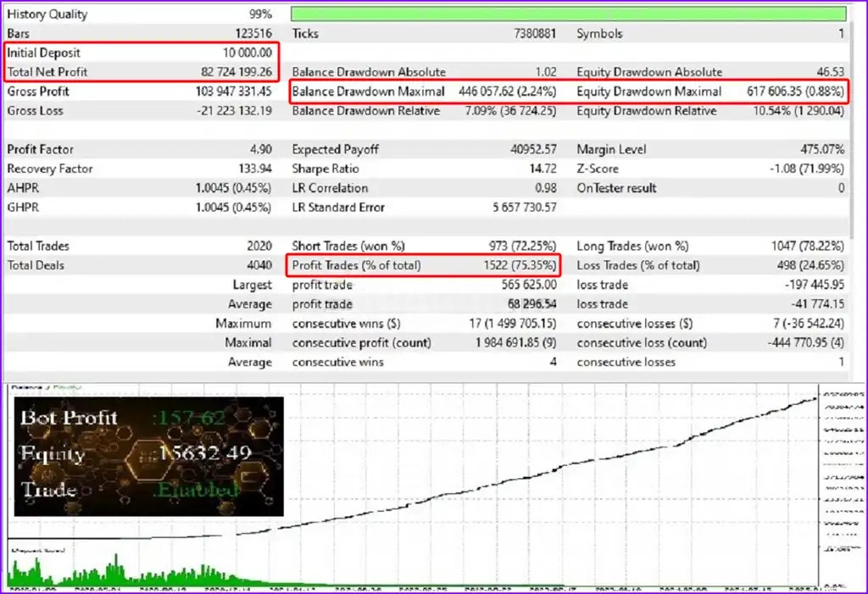Click the Sharpe Ratio value 14.72
This screenshot has height=594, width=868.
pos(541,169)
